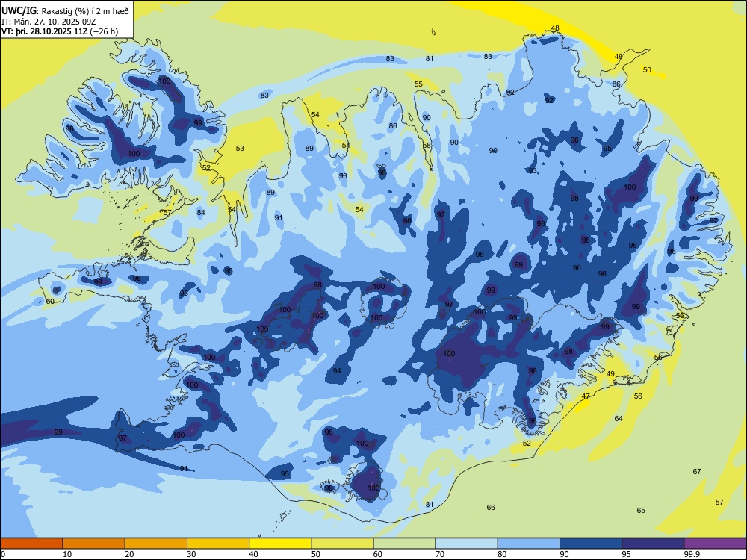
Task: Click the orange 10–20 legend swatch
Action: (94, 544)
